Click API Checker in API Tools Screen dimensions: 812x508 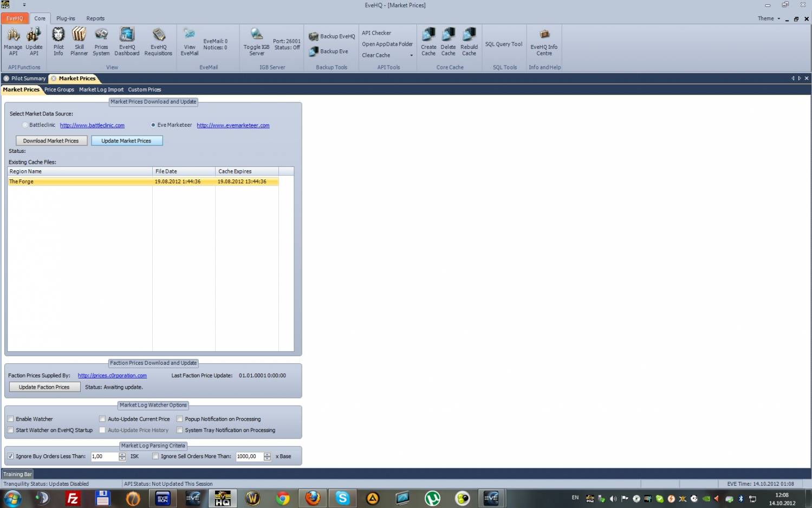[376, 33]
